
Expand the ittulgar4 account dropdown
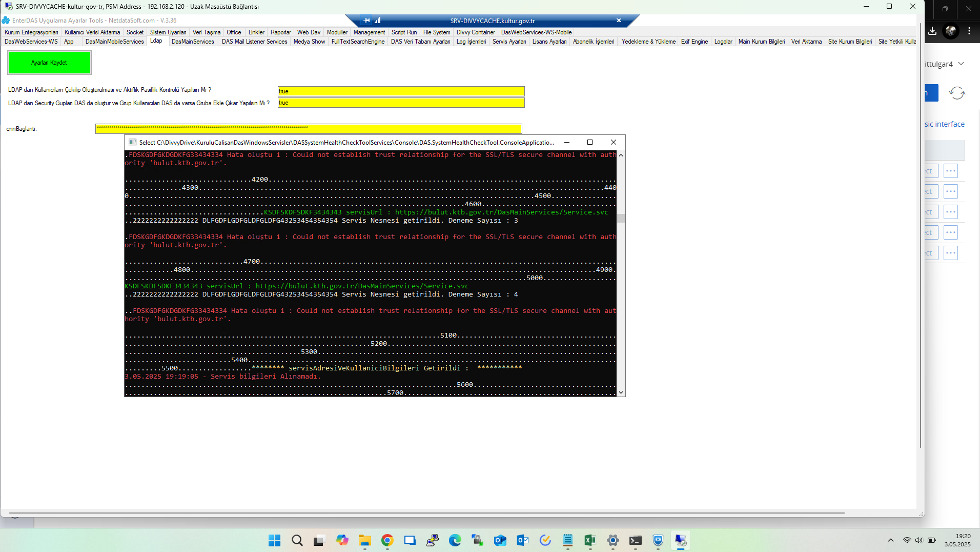pos(961,64)
